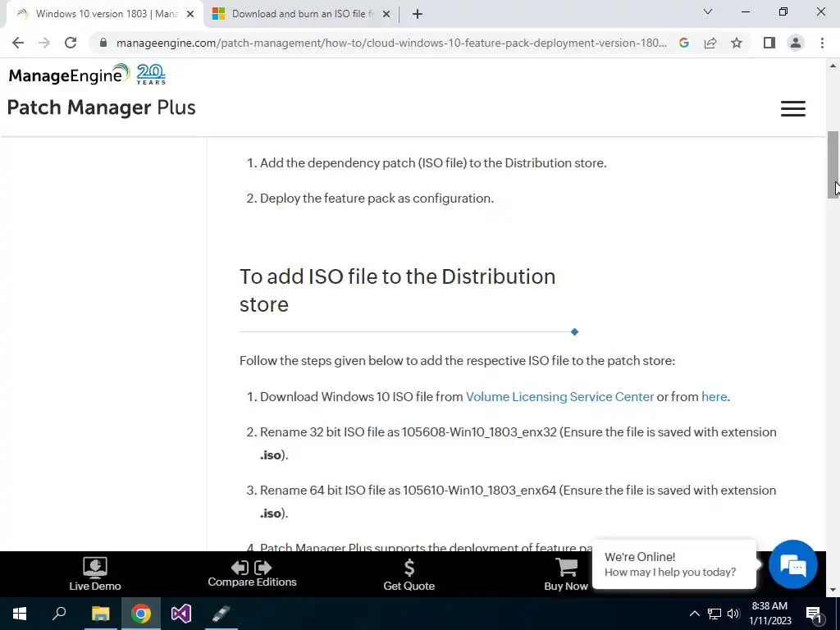Screen dimensions: 840x630
Task: Open the Volume Licensing Service Center link
Action: click(559, 396)
